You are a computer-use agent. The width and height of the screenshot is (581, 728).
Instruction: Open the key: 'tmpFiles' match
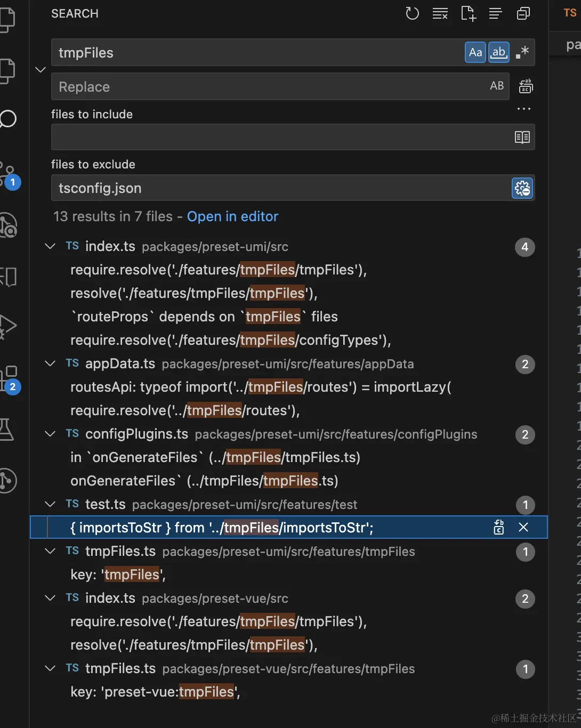[118, 575]
